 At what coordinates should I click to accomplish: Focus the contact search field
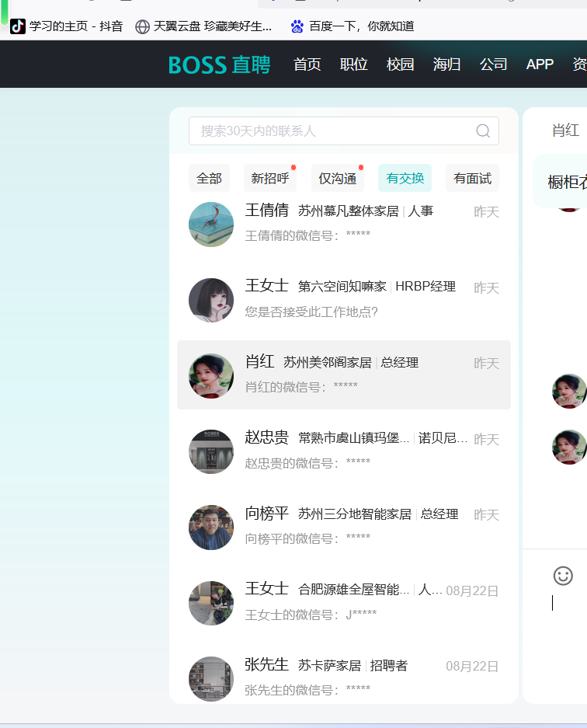click(x=344, y=131)
